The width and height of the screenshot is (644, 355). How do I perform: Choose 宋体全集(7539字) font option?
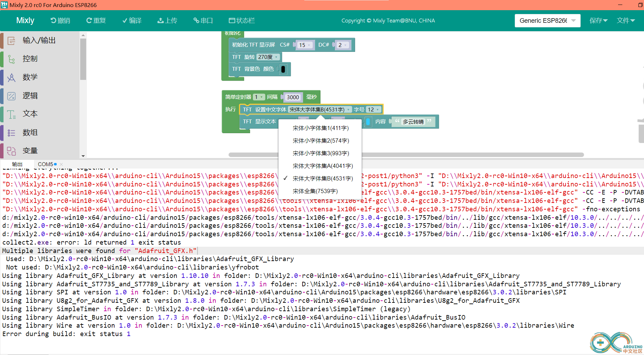320,191
